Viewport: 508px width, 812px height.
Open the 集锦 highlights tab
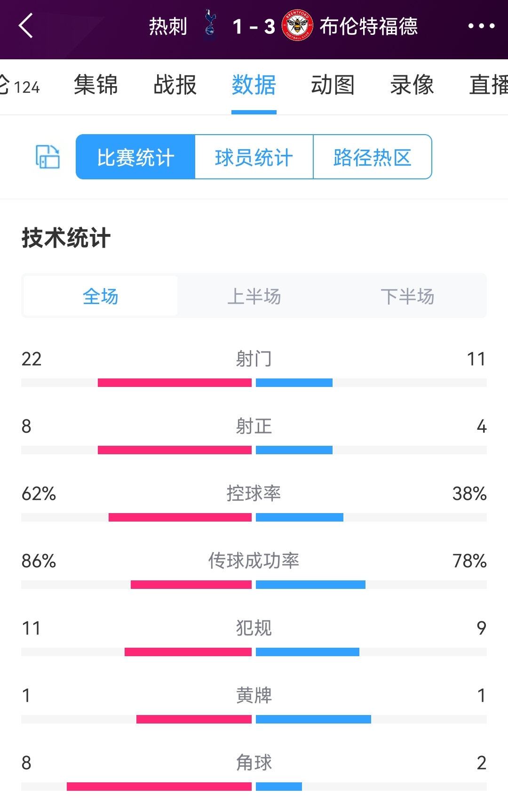[x=95, y=85]
